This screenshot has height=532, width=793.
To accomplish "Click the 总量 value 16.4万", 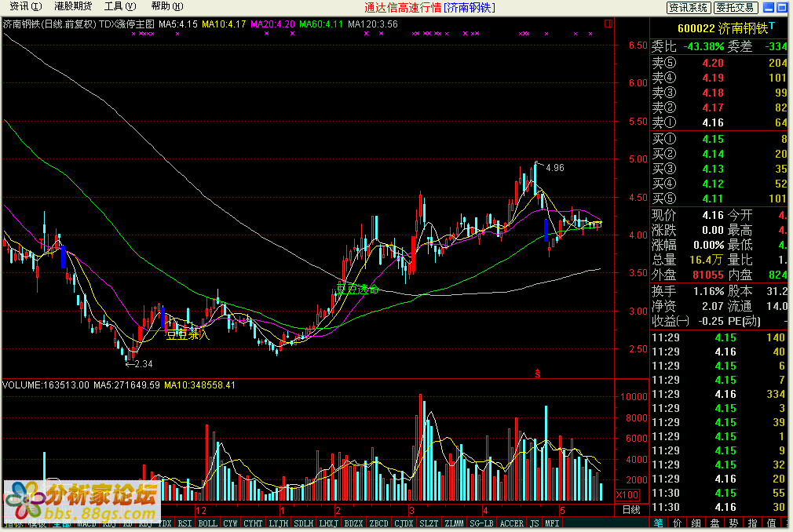I will (x=707, y=260).
